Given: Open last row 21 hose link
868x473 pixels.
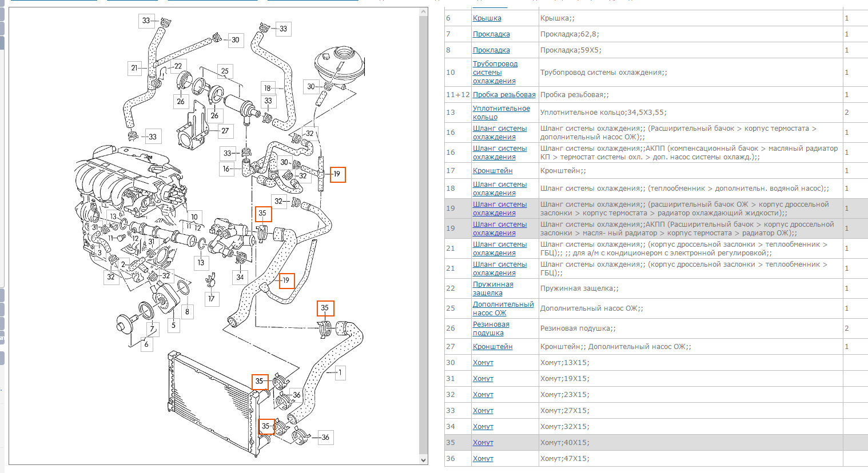Looking at the screenshot, I should pyautogui.click(x=500, y=268).
